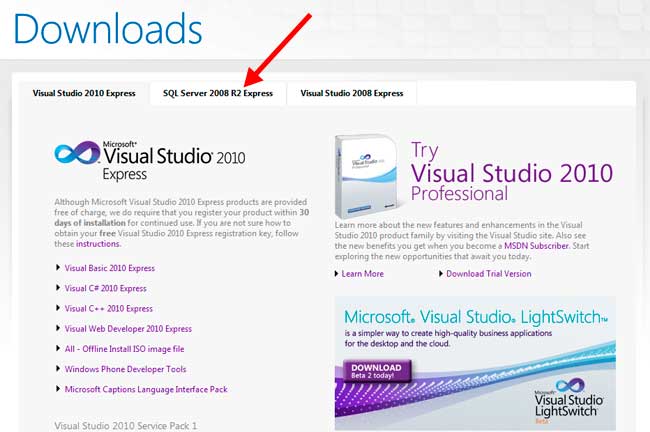Download Visual C++ 2010 Express
Image resolution: width=650 pixels, height=432 pixels.
pos(109,309)
